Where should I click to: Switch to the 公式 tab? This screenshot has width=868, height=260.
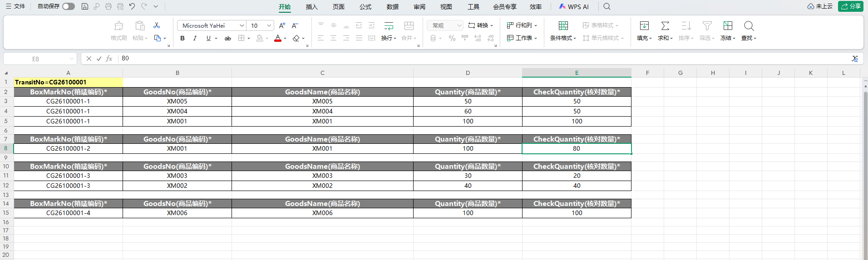coord(365,7)
